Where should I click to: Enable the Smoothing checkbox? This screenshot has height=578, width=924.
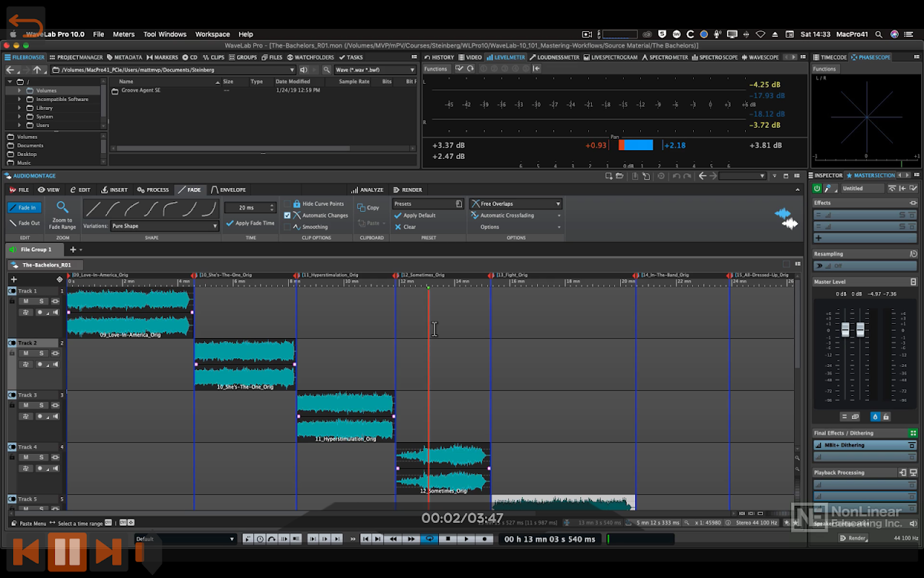pyautogui.click(x=287, y=227)
